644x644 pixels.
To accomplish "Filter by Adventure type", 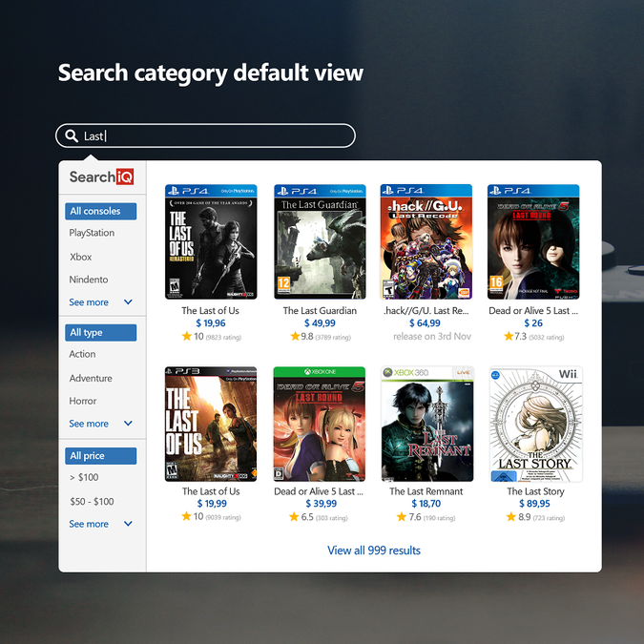I will coord(91,378).
